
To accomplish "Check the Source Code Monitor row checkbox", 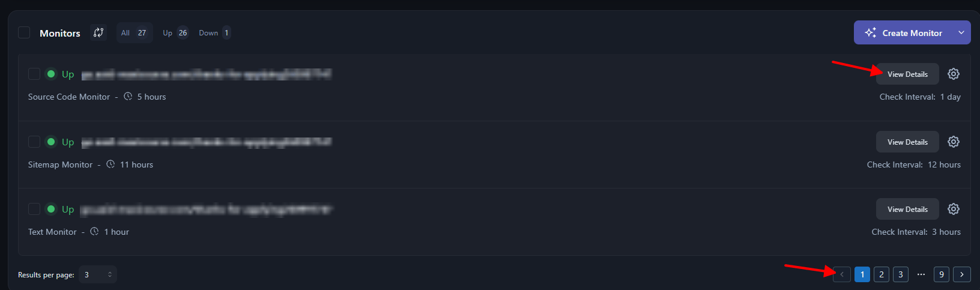I will [x=34, y=74].
